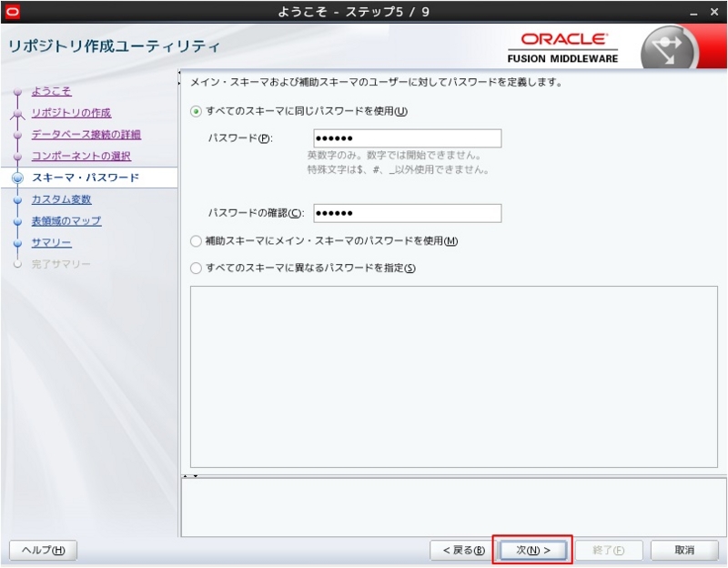Click the Oracle icon in title bar

point(12,11)
